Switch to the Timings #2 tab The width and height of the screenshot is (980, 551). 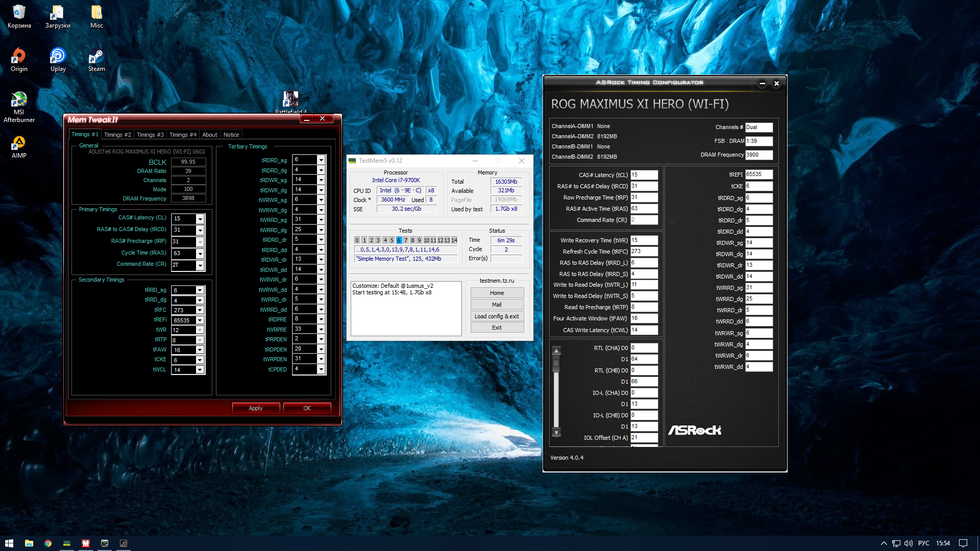coord(117,135)
